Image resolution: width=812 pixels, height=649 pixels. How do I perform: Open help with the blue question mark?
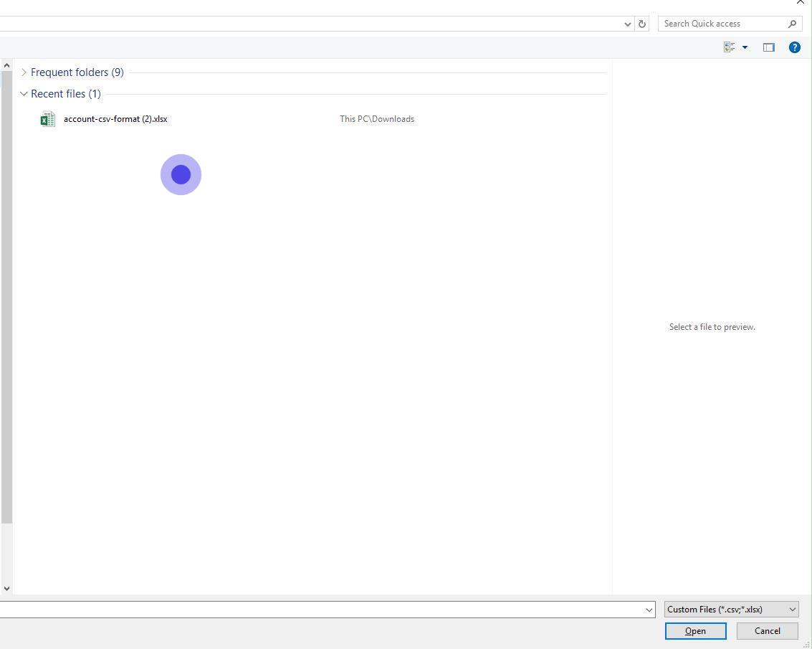794,47
